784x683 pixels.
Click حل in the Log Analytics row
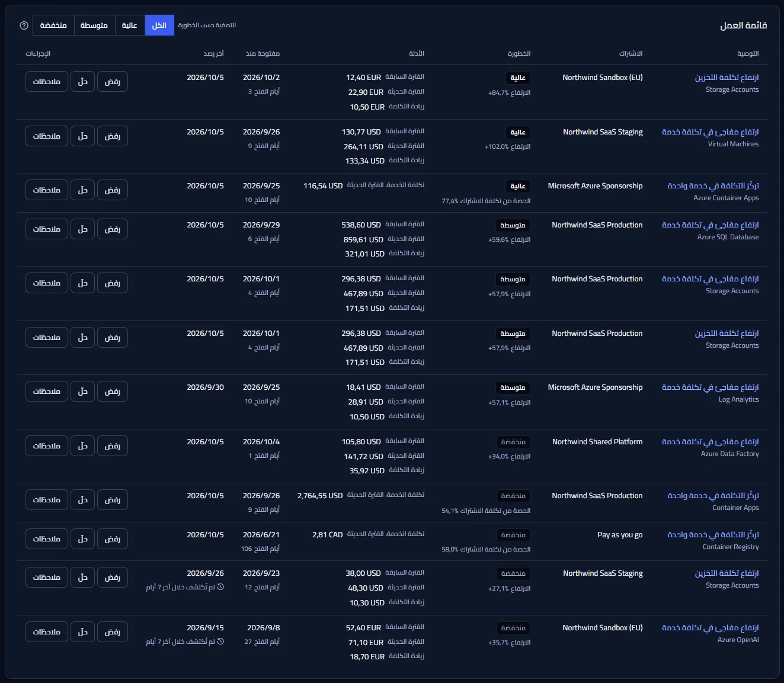(83, 392)
